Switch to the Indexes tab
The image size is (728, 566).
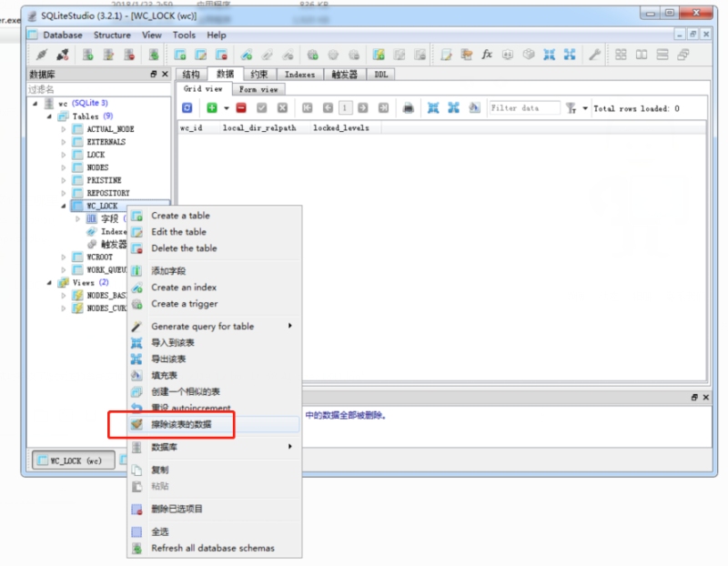click(299, 75)
